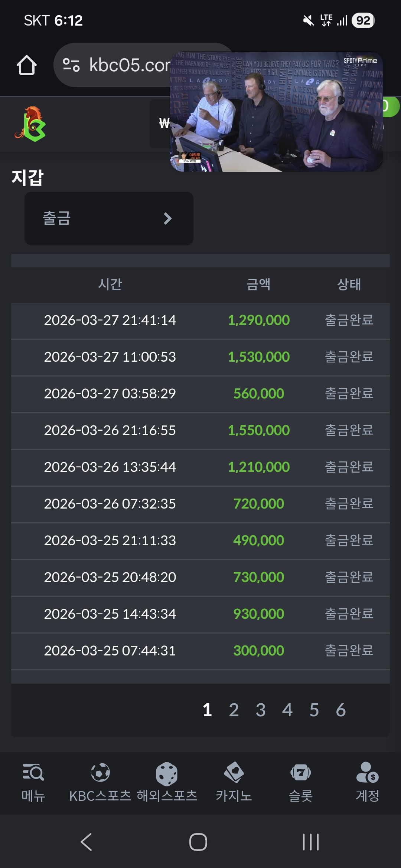The height and width of the screenshot is (868, 401).
Task: Expand the 출금 dropdown selector
Action: pyautogui.click(x=109, y=218)
